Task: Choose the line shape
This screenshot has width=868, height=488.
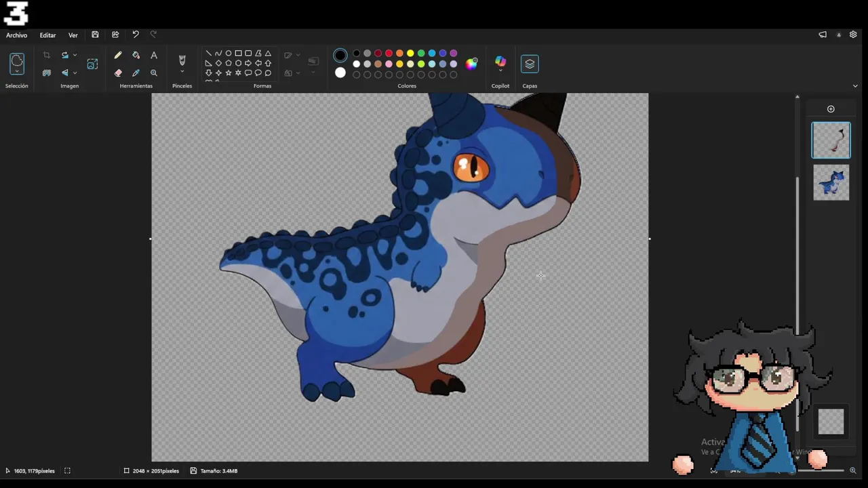Action: (x=208, y=53)
